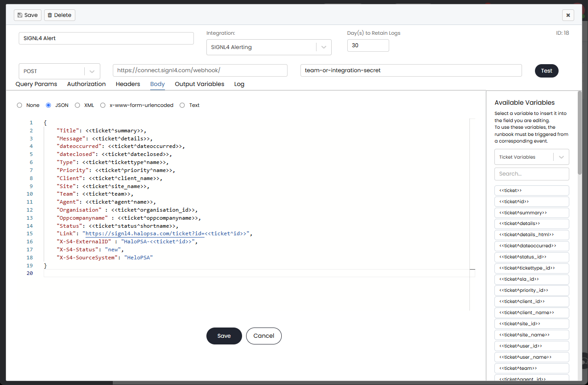Click the variables Search field
Screen dimensions: 588x385
(x=532, y=174)
